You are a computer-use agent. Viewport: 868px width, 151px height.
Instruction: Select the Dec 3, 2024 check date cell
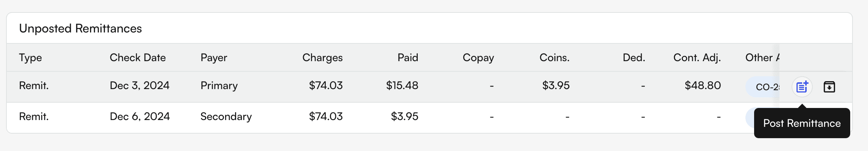(x=140, y=86)
